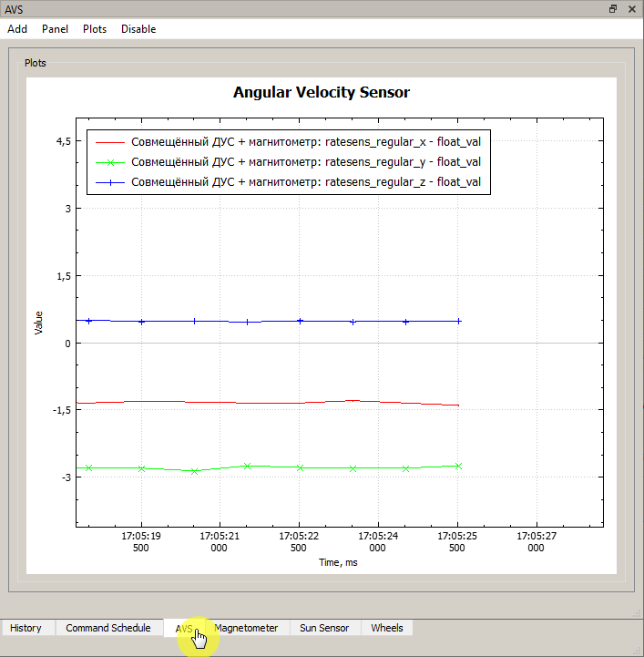Open the Wheels tab
Viewport: 644px width, 657px height.
point(387,628)
